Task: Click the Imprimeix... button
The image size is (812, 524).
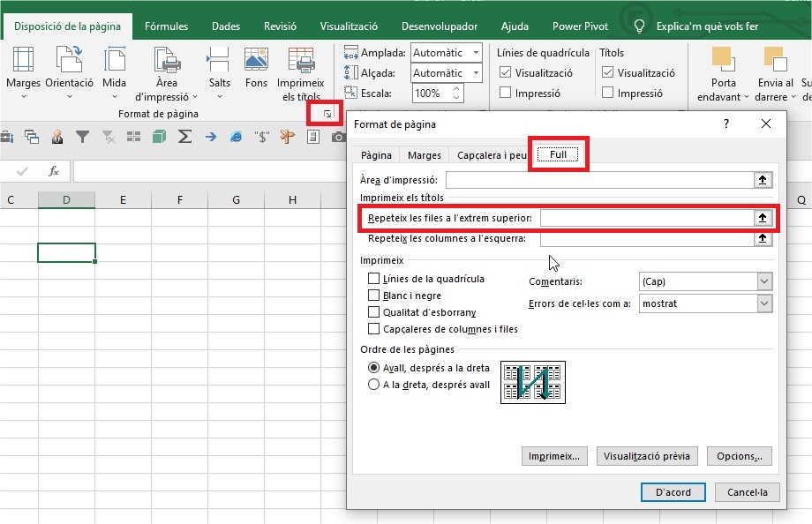Action: pyautogui.click(x=554, y=456)
